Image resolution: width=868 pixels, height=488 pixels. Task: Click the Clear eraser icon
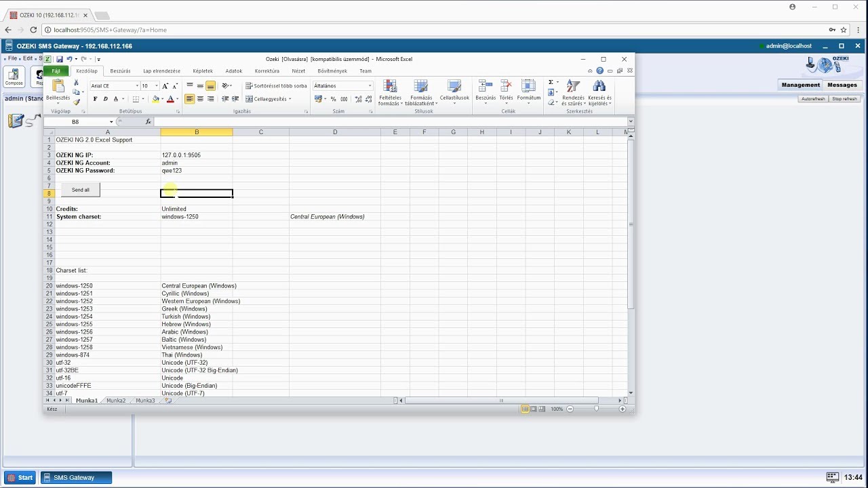pos(551,102)
